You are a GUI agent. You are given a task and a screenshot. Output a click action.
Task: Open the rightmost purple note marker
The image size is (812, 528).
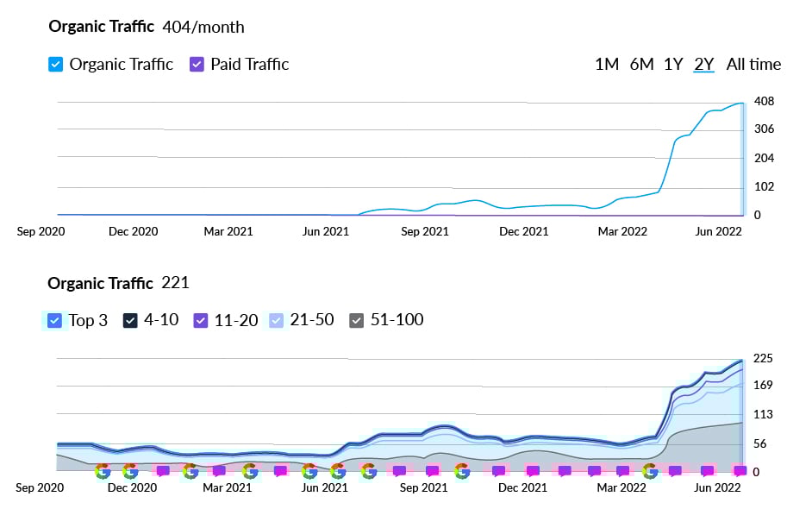(740, 471)
